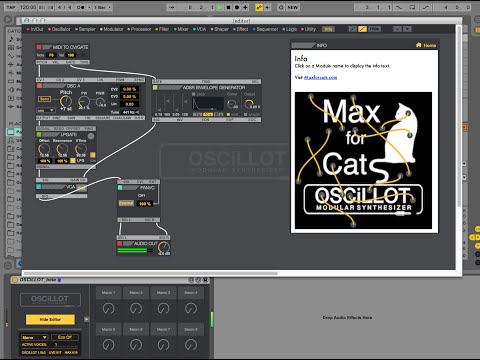
Task: Click the External button on the PAN module
Action: click(126, 203)
